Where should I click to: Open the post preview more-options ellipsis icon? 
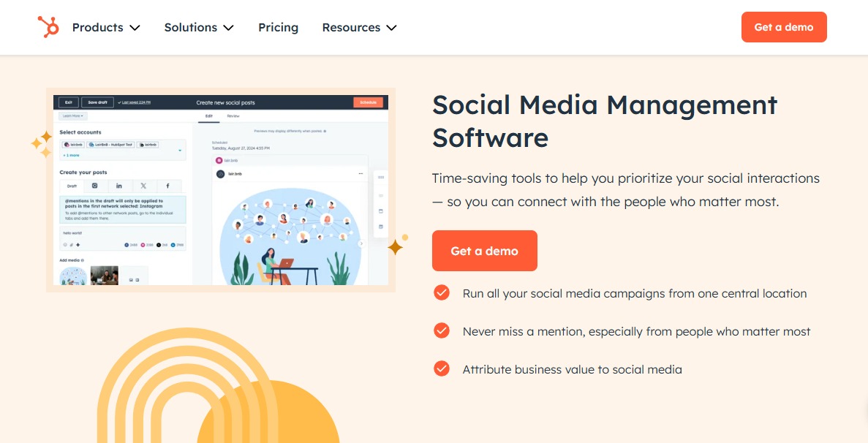[x=361, y=174]
